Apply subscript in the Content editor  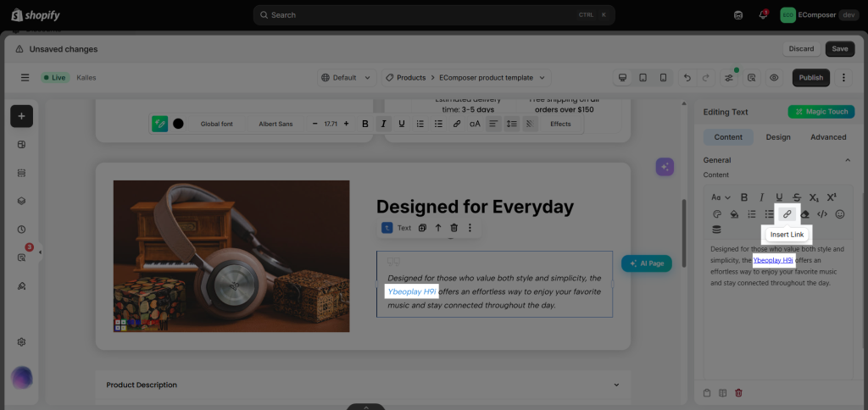pos(814,197)
